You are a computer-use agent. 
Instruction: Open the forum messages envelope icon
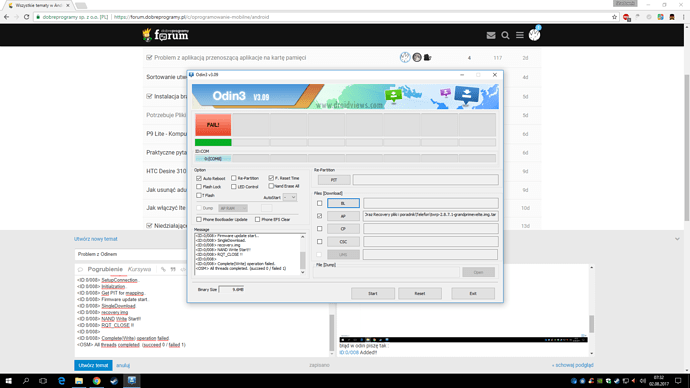pyautogui.click(x=491, y=35)
